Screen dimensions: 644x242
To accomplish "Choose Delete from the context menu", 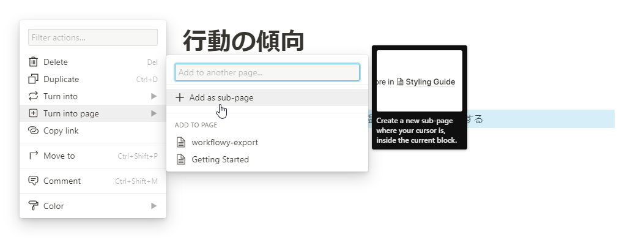I will 93,62.
